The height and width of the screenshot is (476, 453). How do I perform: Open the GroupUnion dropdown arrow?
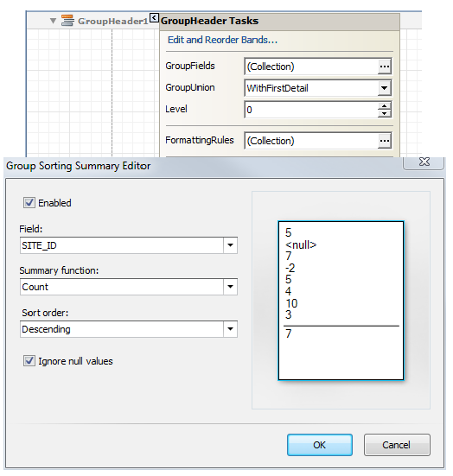click(385, 88)
